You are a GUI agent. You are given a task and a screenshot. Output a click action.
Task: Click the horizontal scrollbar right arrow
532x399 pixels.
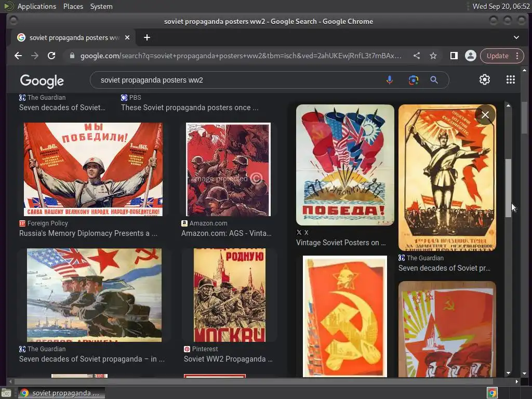[x=516, y=381]
